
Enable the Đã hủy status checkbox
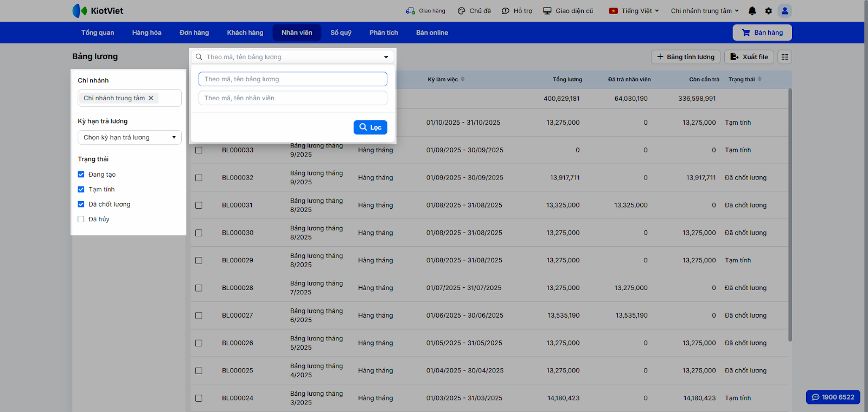click(81, 220)
